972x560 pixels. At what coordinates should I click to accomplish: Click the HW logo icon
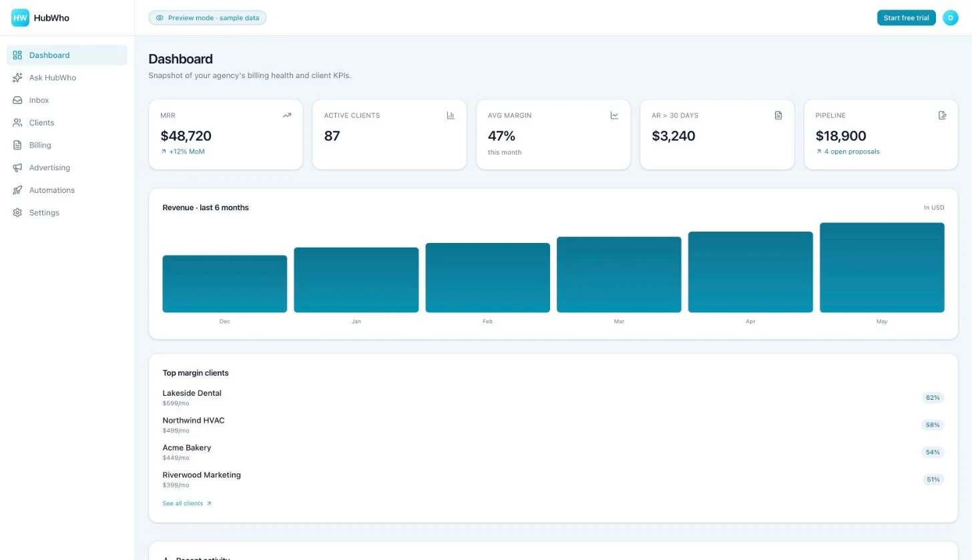[20, 18]
